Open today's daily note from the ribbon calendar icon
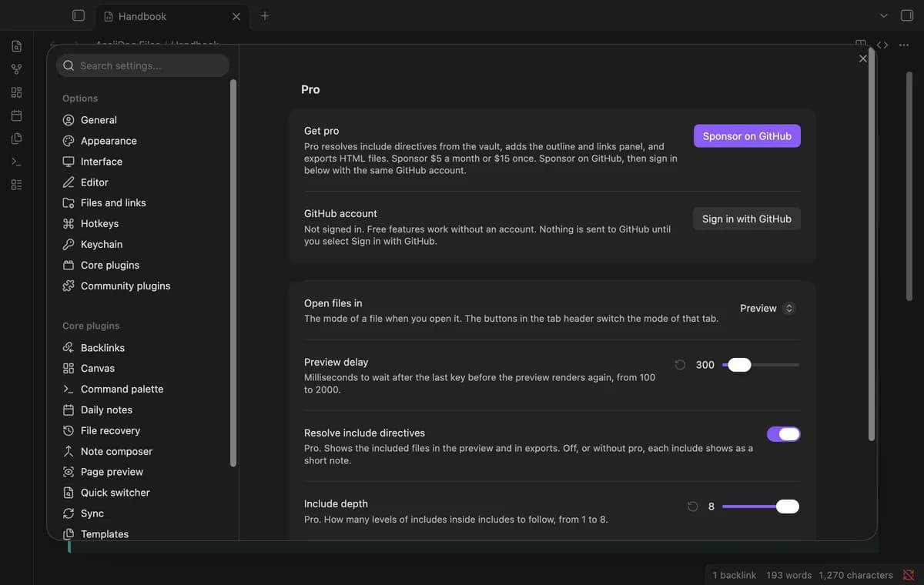 (16, 115)
